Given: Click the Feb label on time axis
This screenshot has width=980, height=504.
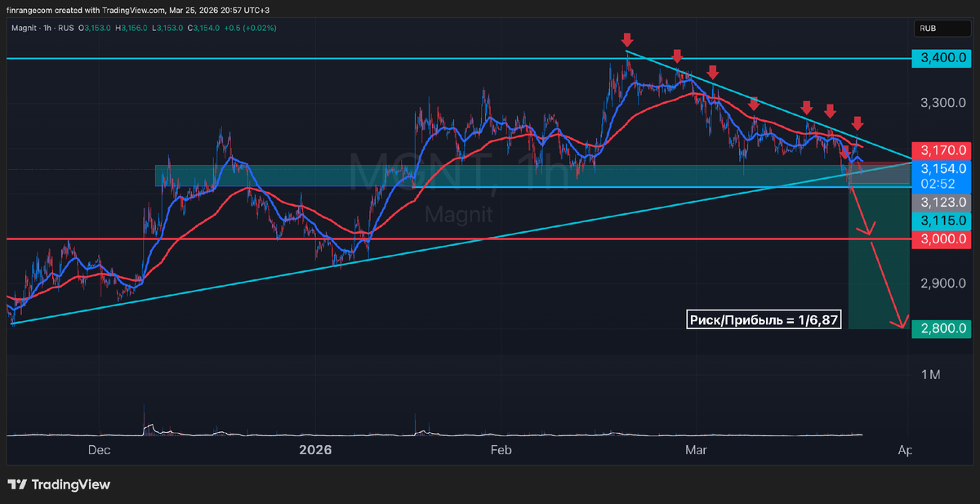Looking at the screenshot, I should pyautogui.click(x=500, y=450).
